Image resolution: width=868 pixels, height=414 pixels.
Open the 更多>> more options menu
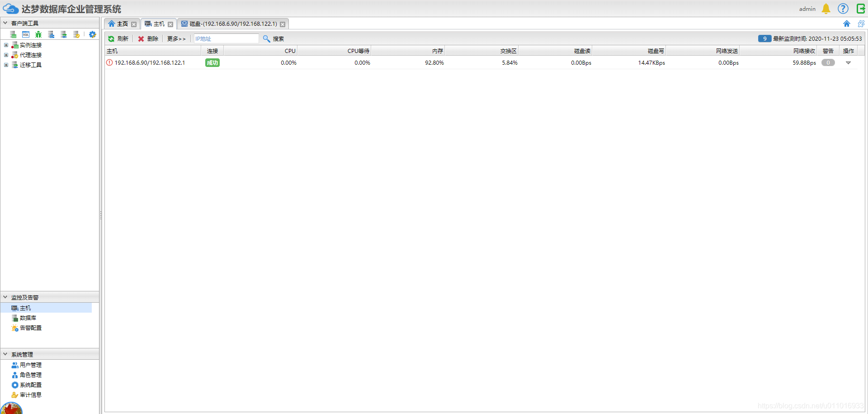tap(176, 39)
